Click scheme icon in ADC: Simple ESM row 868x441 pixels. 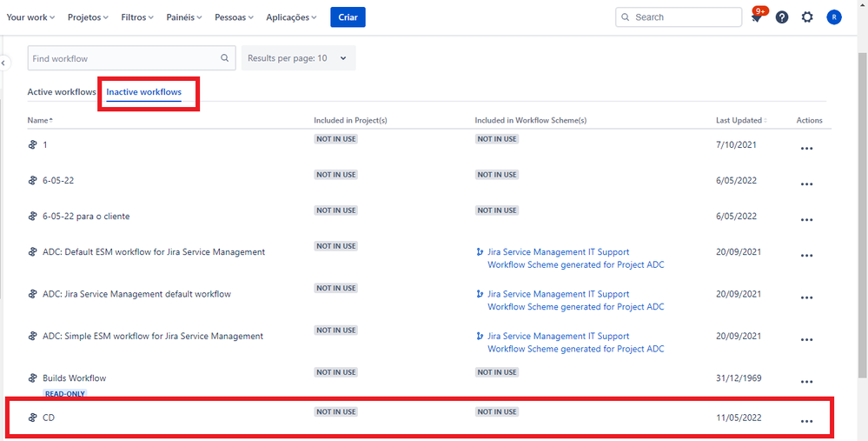[480, 337]
